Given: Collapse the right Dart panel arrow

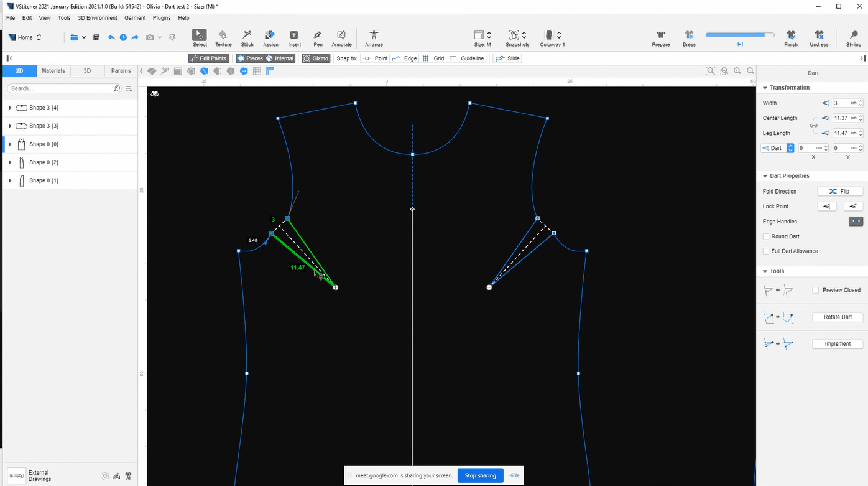Looking at the screenshot, I should pos(863,58).
